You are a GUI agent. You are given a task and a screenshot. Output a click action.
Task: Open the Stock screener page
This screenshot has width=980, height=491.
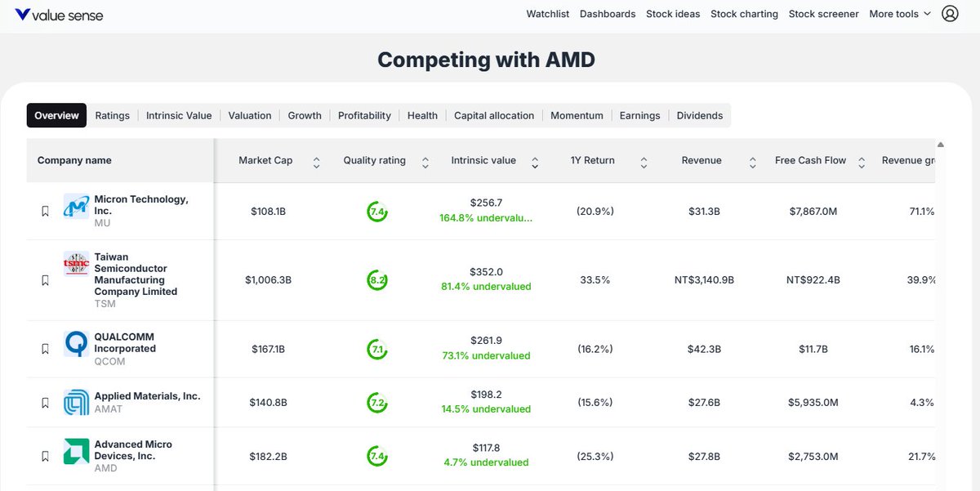click(x=824, y=14)
